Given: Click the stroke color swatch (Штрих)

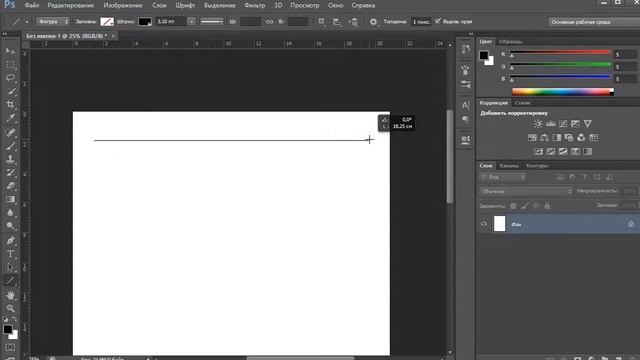Looking at the screenshot, I should 145,22.
